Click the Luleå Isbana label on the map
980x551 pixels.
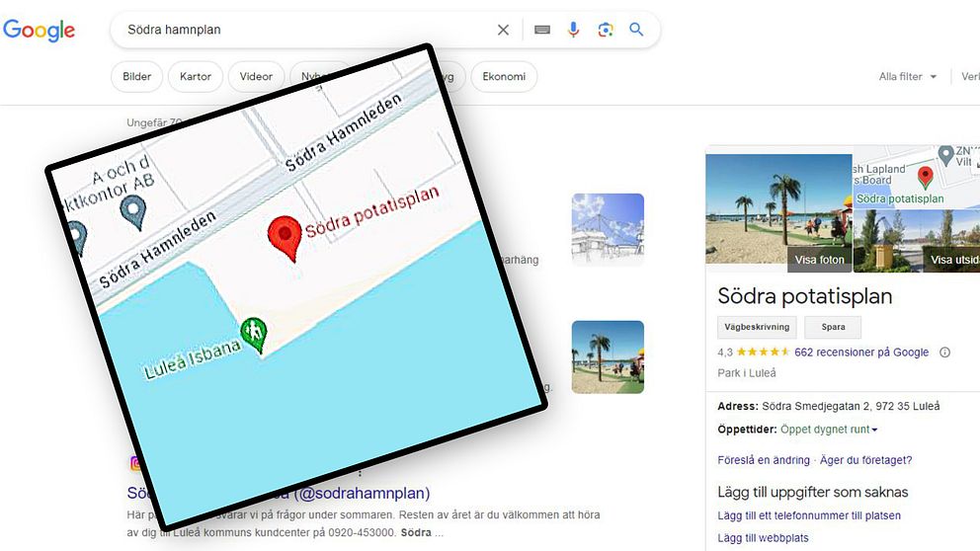coord(192,361)
